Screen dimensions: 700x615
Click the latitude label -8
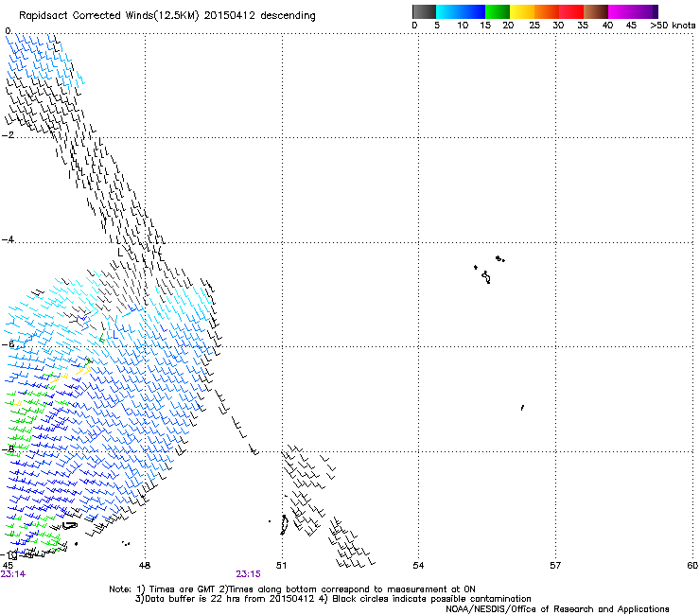pos(8,448)
